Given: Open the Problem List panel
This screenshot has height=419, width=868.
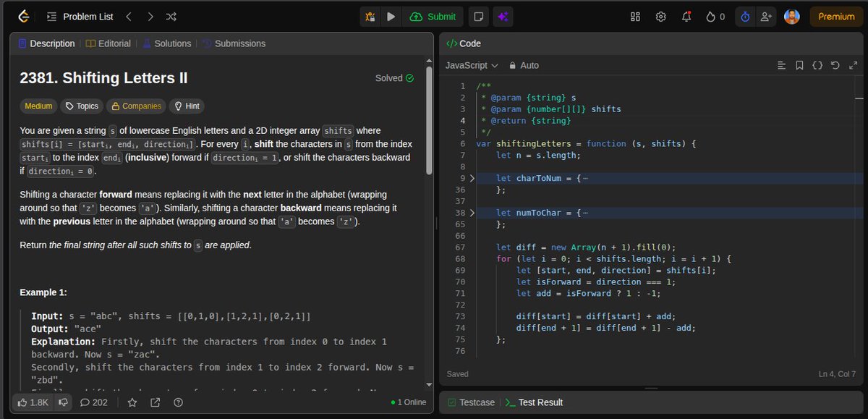Looking at the screenshot, I should click(80, 17).
